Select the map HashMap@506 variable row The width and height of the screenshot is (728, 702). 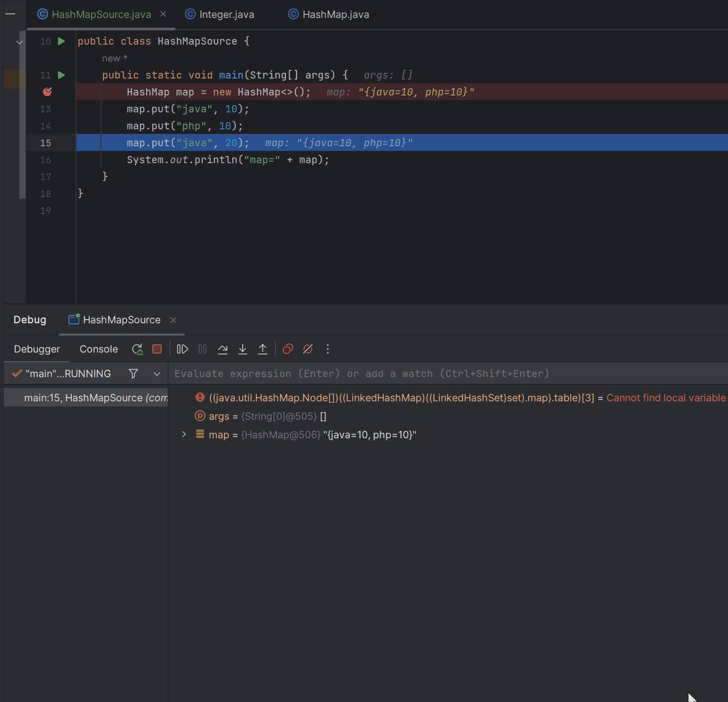coord(448,435)
